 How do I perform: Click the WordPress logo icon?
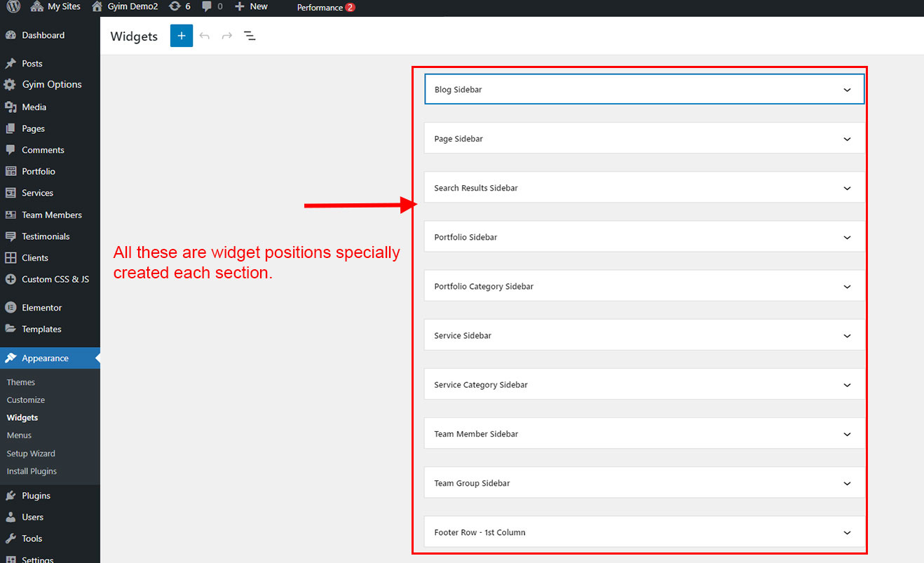(x=14, y=7)
